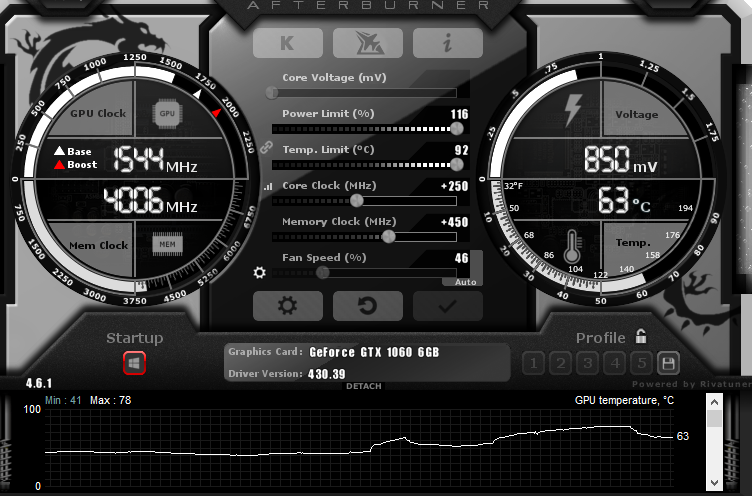Click the Min : 41 graph value
The height and width of the screenshot is (496, 752).
point(63,400)
